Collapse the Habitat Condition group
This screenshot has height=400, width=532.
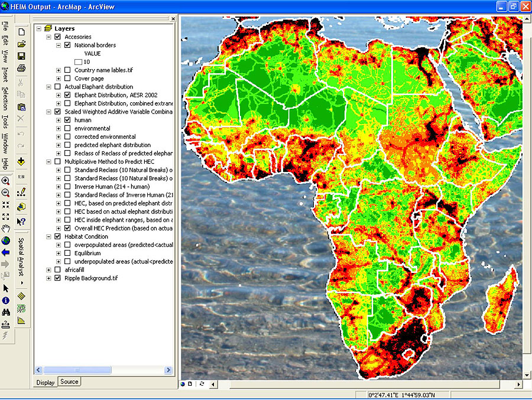[49, 236]
